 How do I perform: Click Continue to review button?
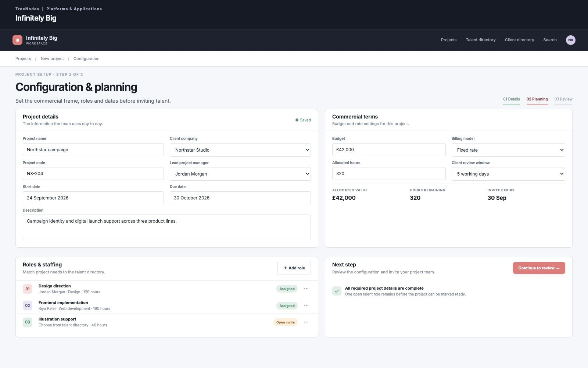coord(539,268)
